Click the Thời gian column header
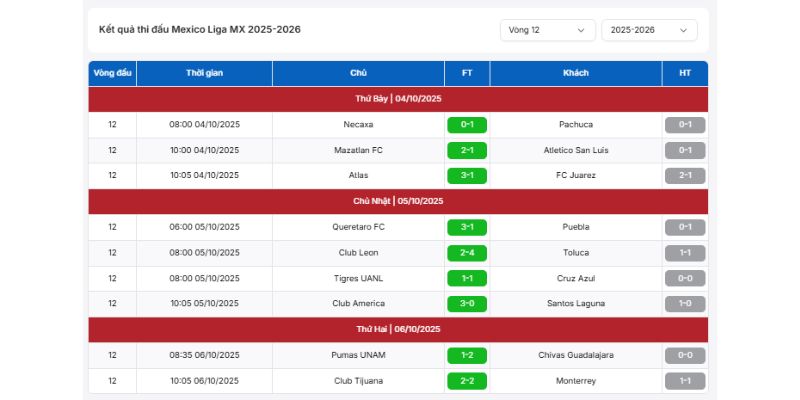Image resolution: width=800 pixels, height=400 pixels. click(x=204, y=73)
